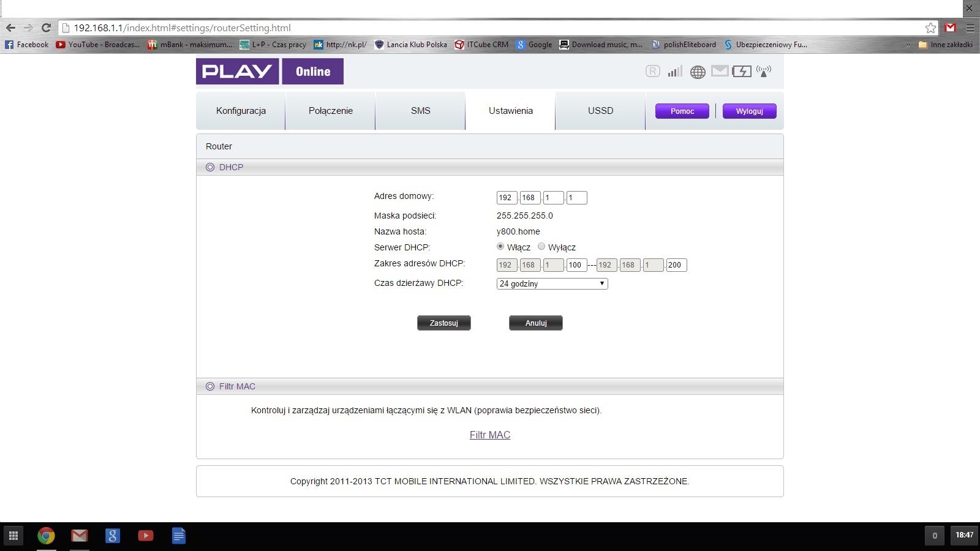Open the Filtr MAC link

click(489, 435)
